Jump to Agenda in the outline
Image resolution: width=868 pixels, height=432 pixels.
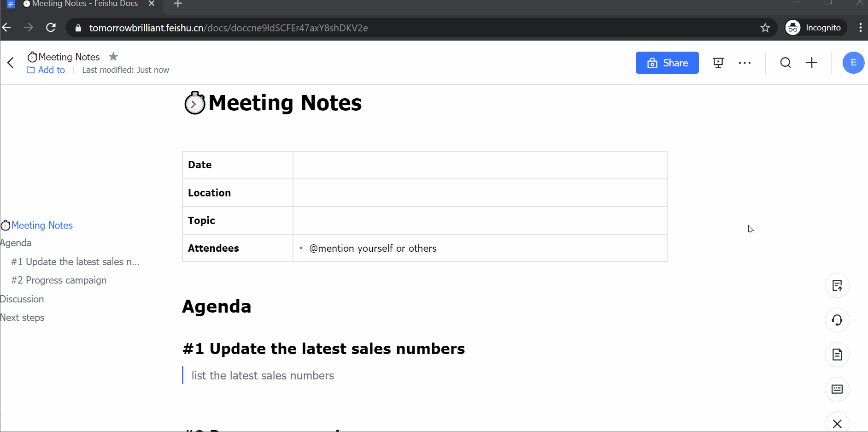pyautogui.click(x=16, y=243)
